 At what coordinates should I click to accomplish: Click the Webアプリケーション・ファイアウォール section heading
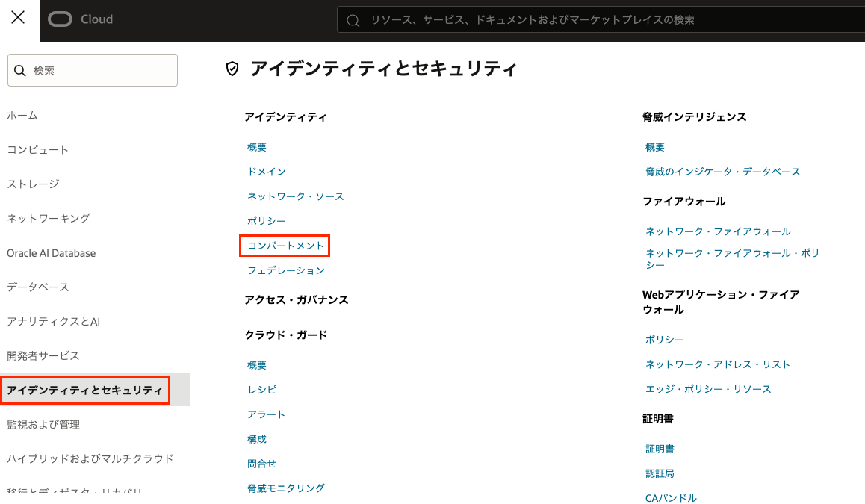click(x=721, y=302)
